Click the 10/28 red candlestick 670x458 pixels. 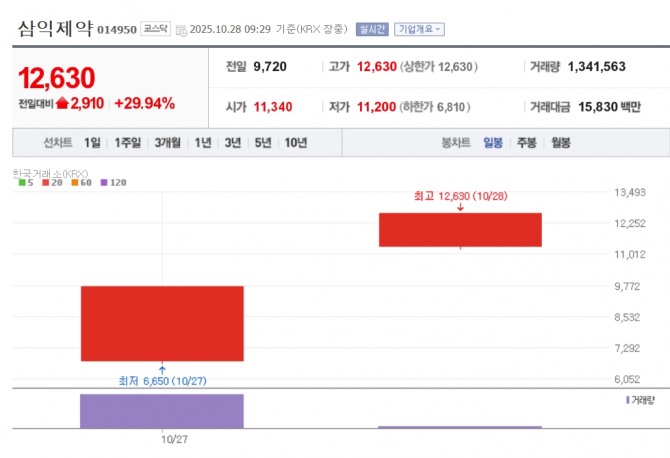click(460, 230)
